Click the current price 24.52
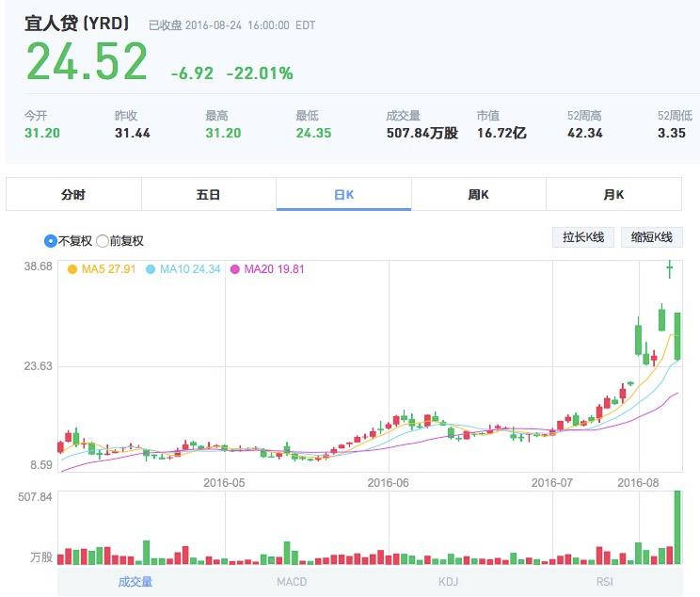 pos(87,61)
